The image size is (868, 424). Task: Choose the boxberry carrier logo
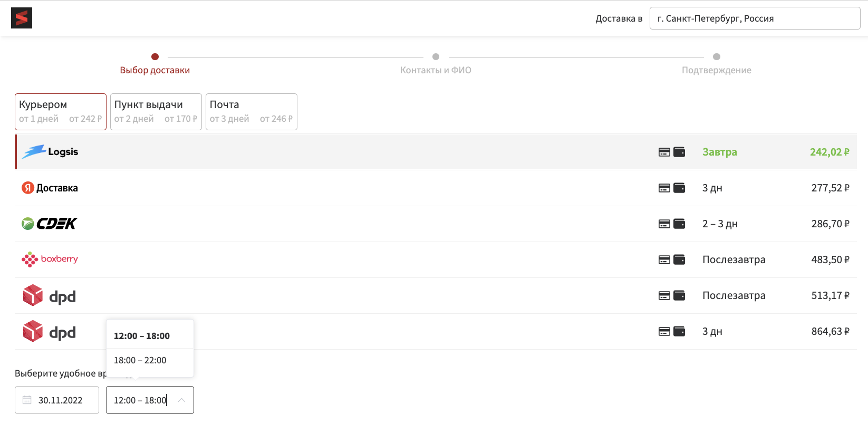50,259
